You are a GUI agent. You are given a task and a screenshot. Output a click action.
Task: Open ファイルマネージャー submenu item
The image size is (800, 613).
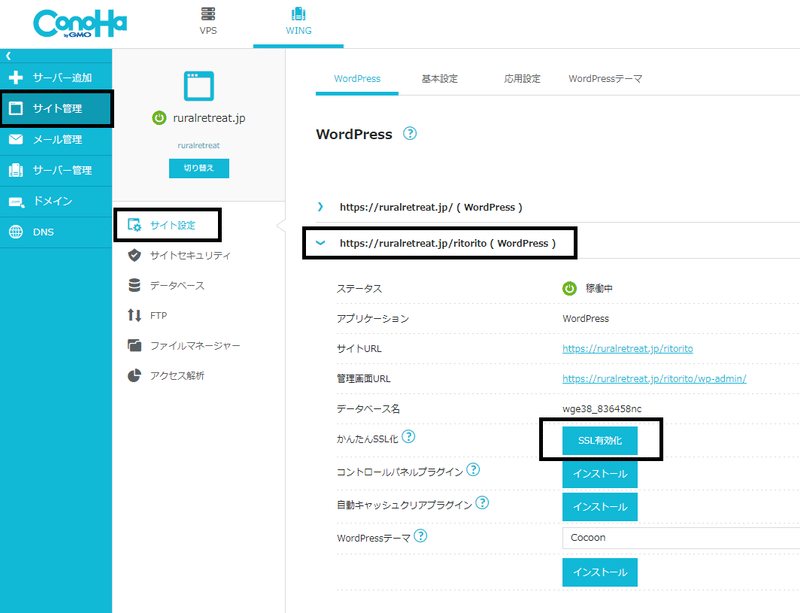click(195, 346)
